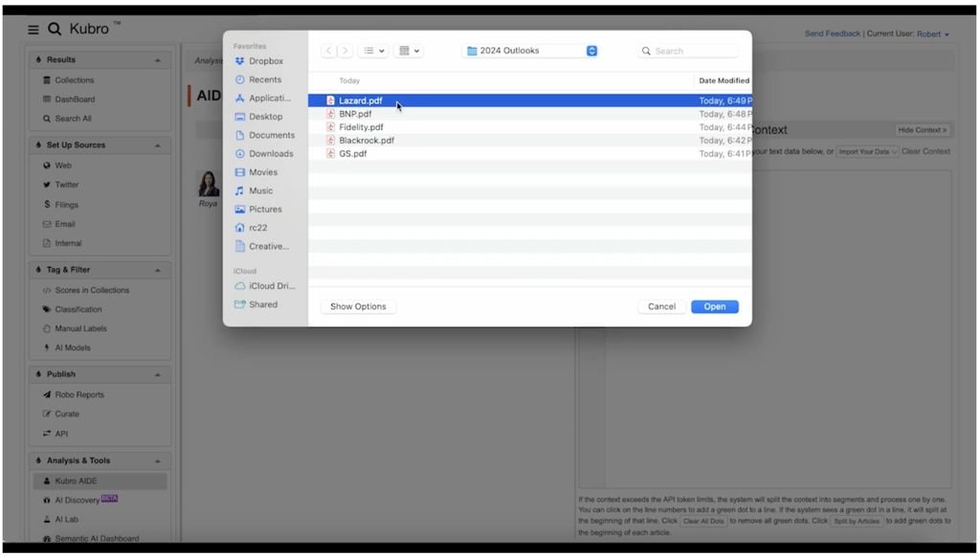Collapse the Tag & Filter section
Viewport: 980px width, 556px height.
(158, 271)
